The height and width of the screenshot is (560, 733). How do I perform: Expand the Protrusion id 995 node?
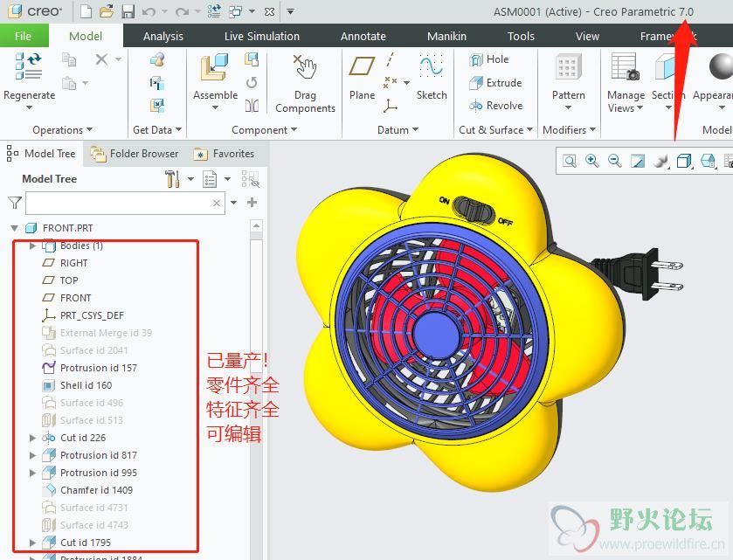(x=32, y=473)
